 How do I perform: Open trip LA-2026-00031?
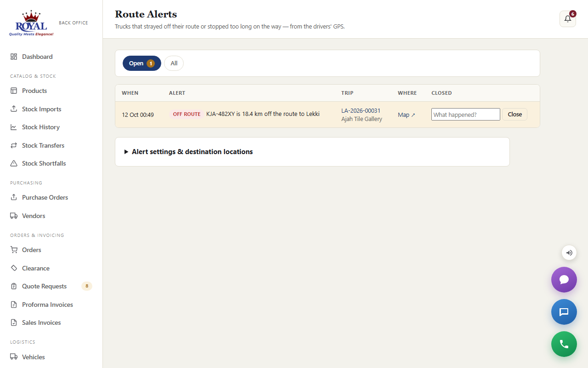pyautogui.click(x=361, y=111)
